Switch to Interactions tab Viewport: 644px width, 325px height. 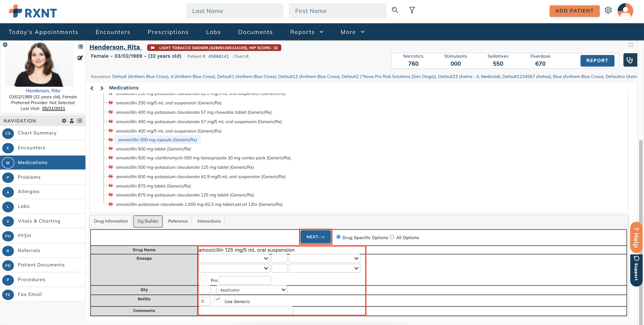point(209,221)
